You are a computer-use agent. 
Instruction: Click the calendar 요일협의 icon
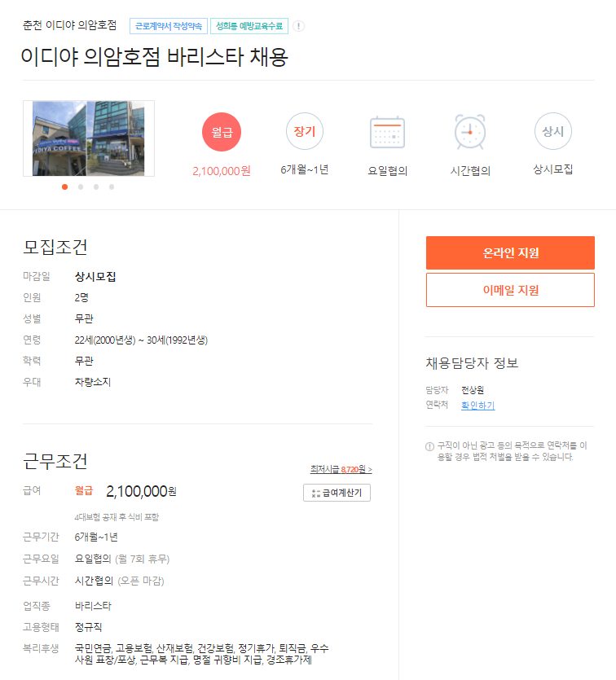(387, 132)
